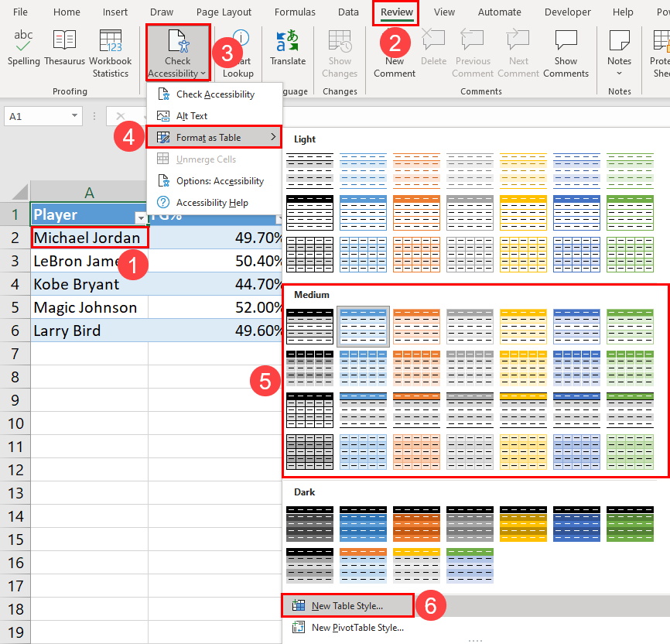The width and height of the screenshot is (670, 644).
Task: Click the Delete comment icon
Action: click(433, 40)
